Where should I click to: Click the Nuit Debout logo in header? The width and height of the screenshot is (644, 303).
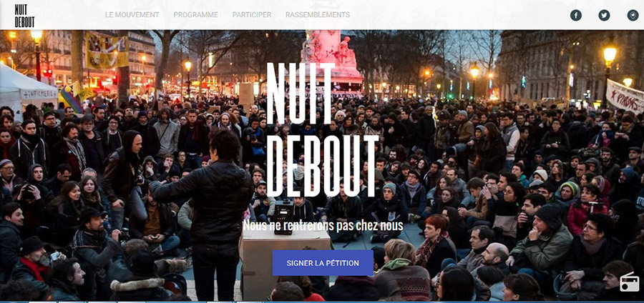pos(24,16)
